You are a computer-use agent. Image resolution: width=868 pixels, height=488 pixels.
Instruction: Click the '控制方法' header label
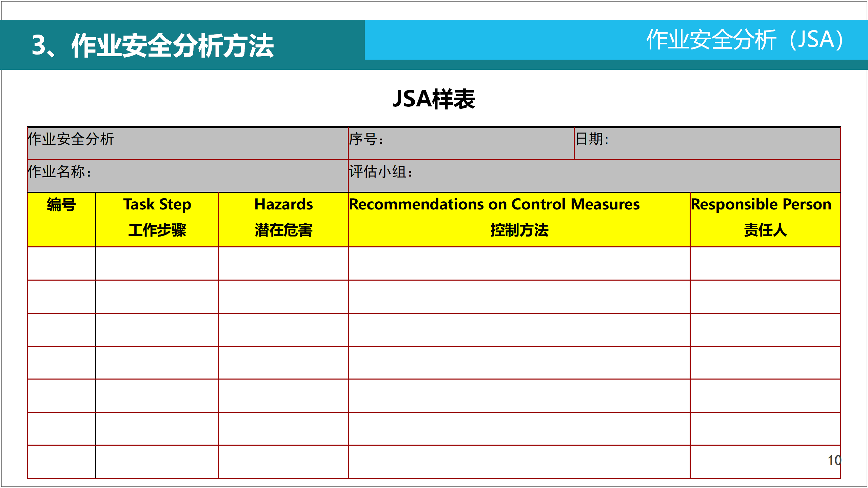point(519,230)
